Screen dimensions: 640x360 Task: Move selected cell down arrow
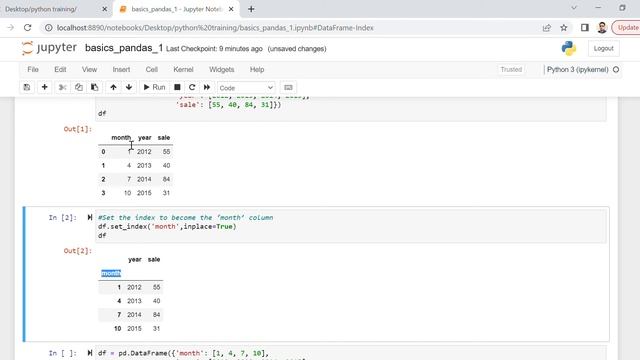[129, 87]
